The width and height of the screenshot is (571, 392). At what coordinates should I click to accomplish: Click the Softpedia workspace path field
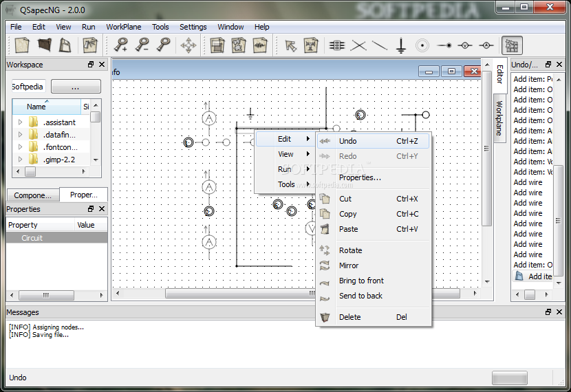pos(29,87)
